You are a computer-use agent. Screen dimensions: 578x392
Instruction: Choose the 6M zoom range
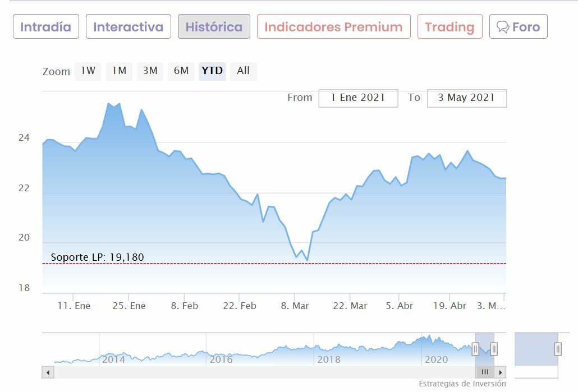coord(181,71)
